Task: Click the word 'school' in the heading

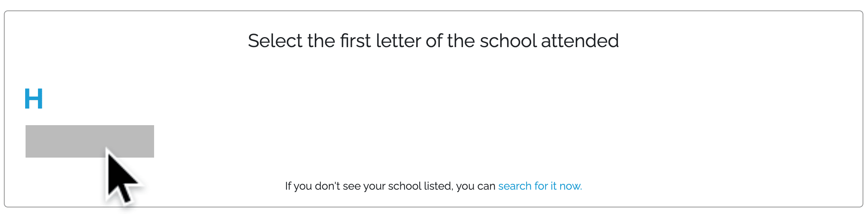Action: (508, 41)
